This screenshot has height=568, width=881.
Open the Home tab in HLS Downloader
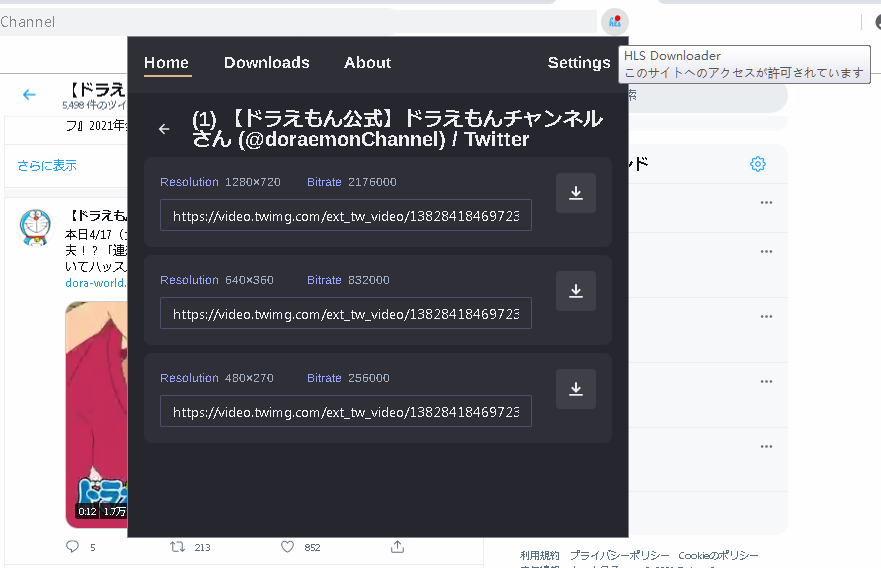click(166, 63)
